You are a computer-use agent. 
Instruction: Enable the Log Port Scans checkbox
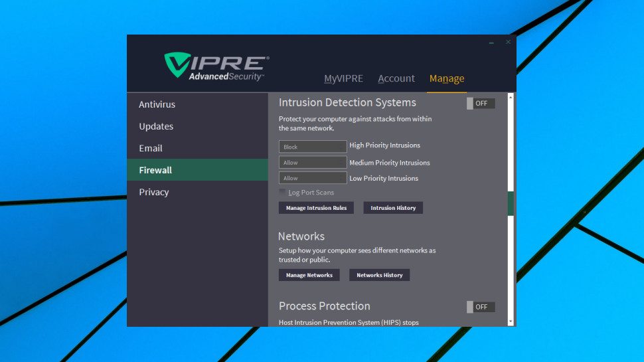pos(282,192)
